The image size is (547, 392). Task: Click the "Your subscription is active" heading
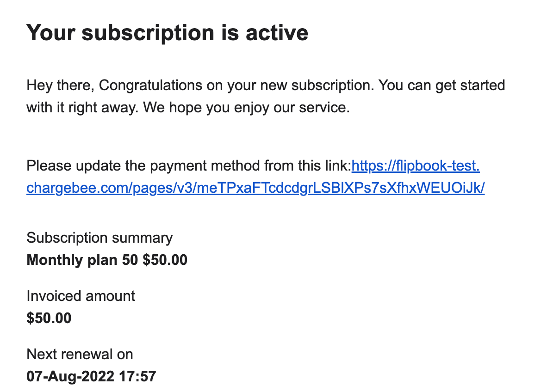click(x=167, y=33)
